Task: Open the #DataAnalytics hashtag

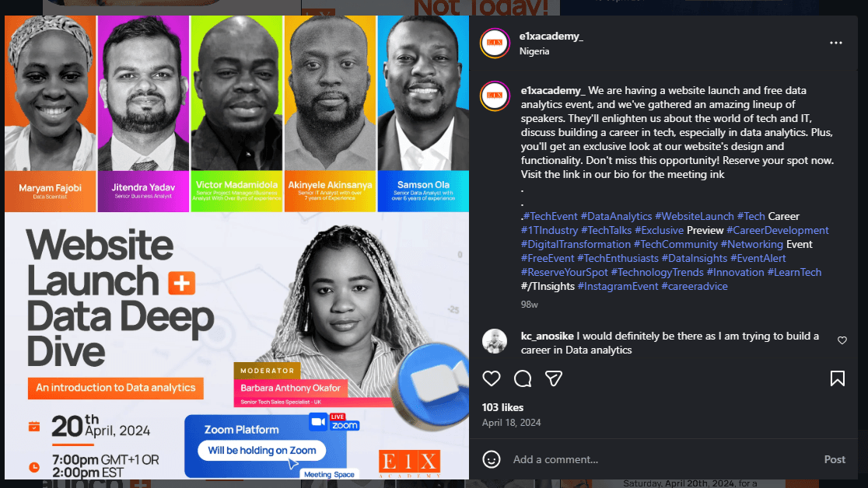Action: tap(616, 216)
